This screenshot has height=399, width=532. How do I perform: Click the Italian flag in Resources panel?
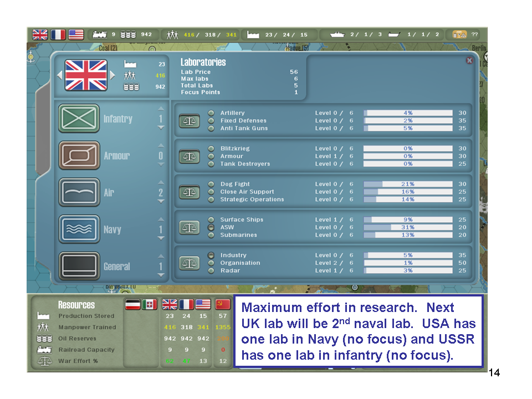coord(149,304)
